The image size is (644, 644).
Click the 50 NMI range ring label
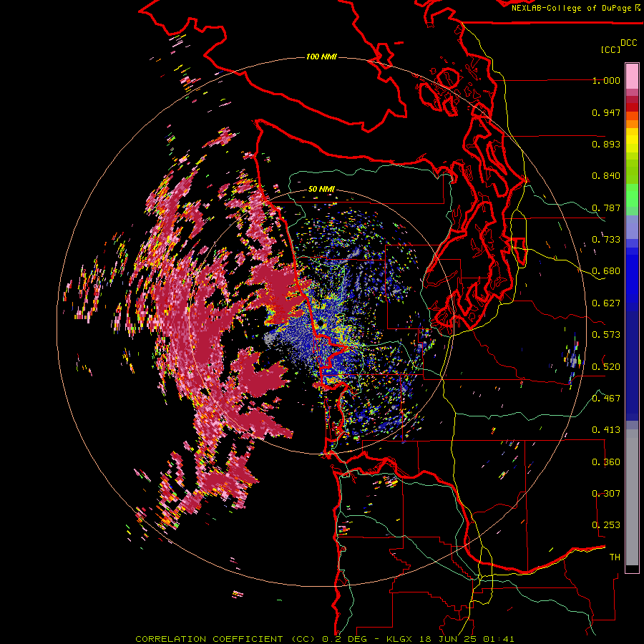pyautogui.click(x=321, y=190)
